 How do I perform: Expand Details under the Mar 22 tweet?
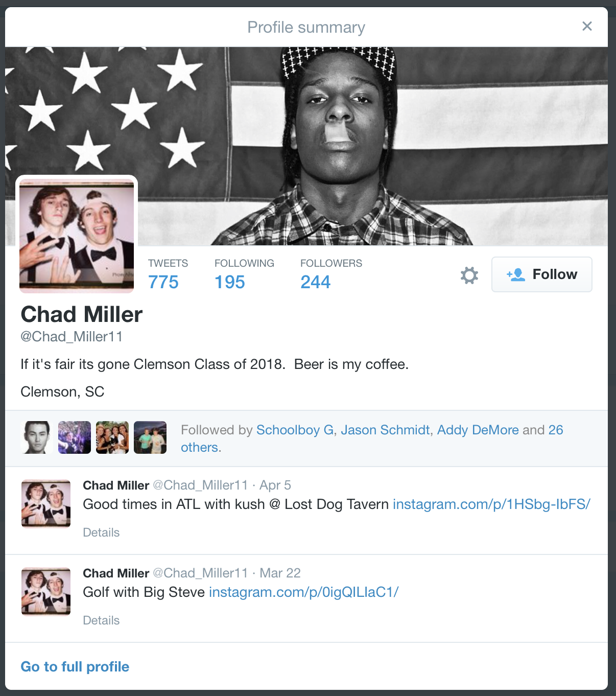(x=101, y=620)
